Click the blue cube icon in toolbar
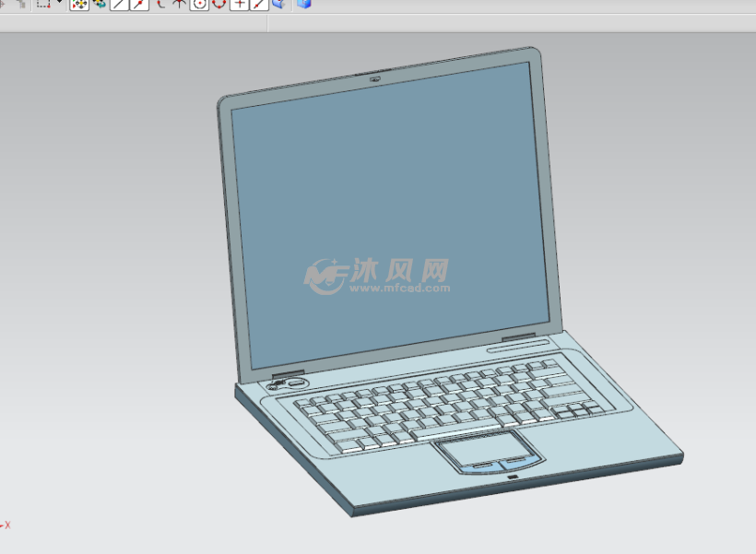Screen dimensions: 756x554 (303, 4)
